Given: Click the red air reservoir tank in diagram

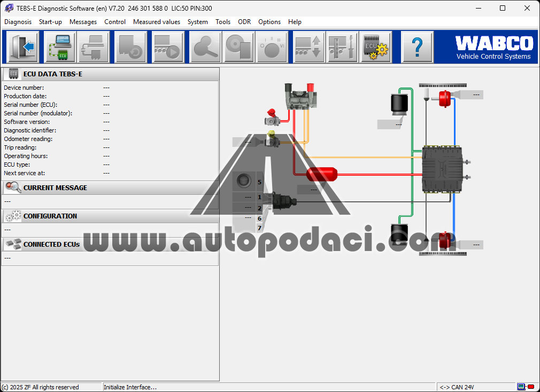Looking at the screenshot, I should coord(322,174).
